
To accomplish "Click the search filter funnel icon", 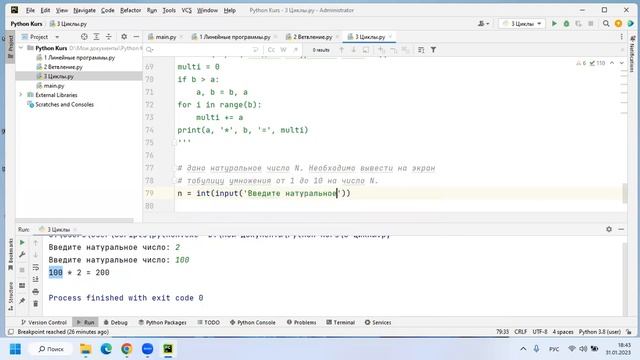I will (x=433, y=50).
